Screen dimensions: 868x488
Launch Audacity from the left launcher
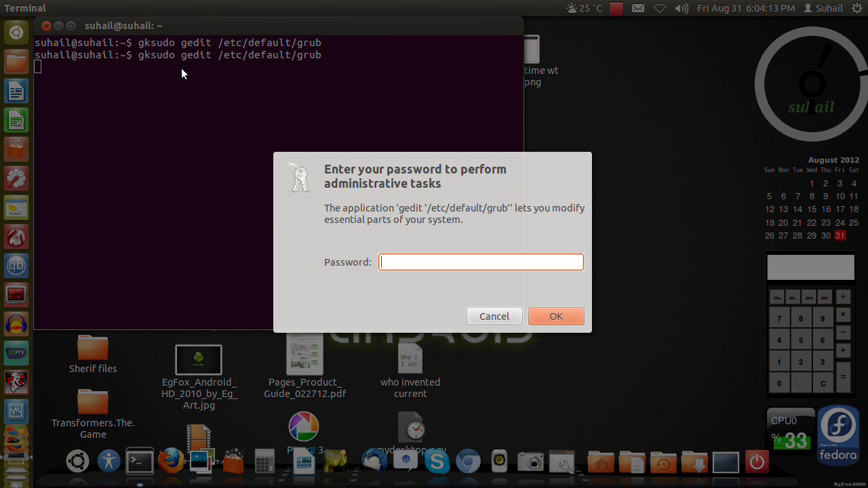pos(16,323)
